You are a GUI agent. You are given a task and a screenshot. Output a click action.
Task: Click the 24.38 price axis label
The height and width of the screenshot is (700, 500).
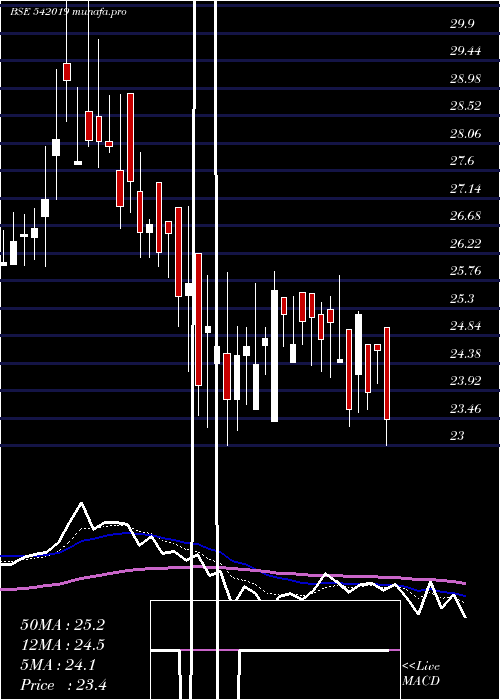click(x=465, y=354)
